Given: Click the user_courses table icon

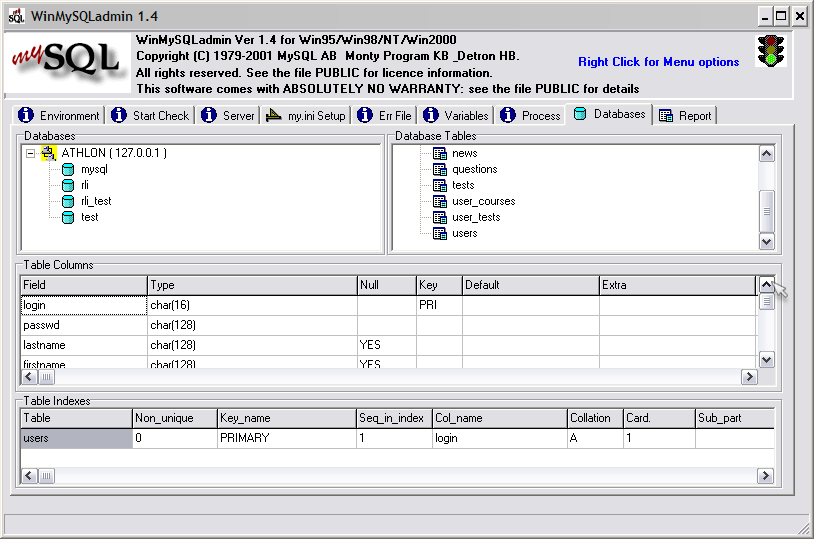Looking at the screenshot, I should point(439,201).
